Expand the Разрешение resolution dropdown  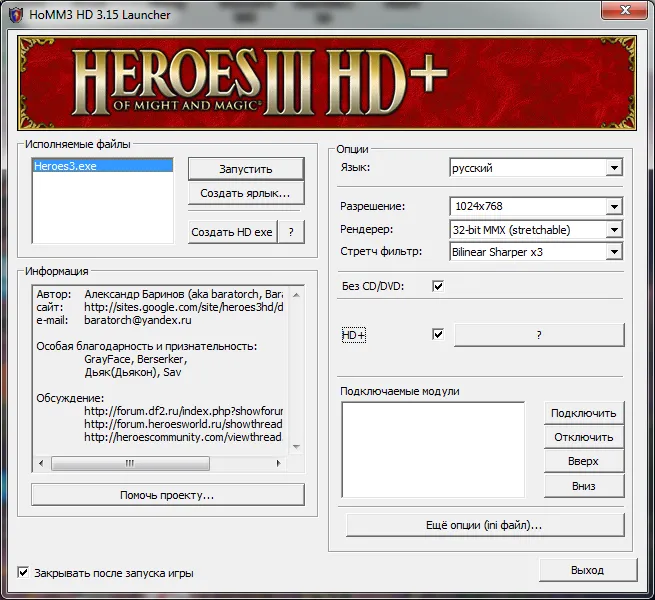(614, 207)
